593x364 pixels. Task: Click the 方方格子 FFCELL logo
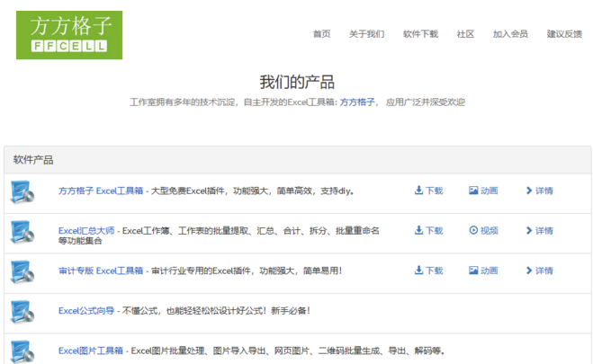click(x=69, y=35)
